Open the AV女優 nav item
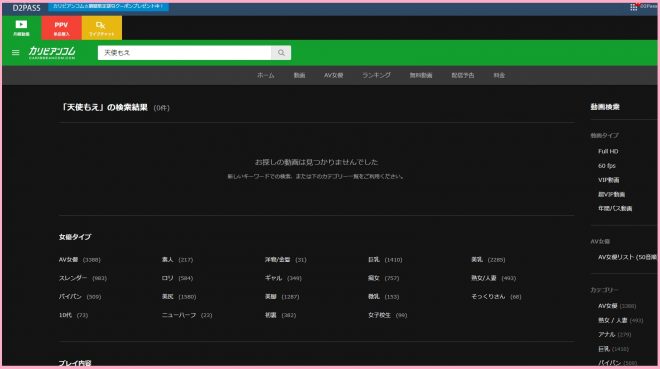 333,75
